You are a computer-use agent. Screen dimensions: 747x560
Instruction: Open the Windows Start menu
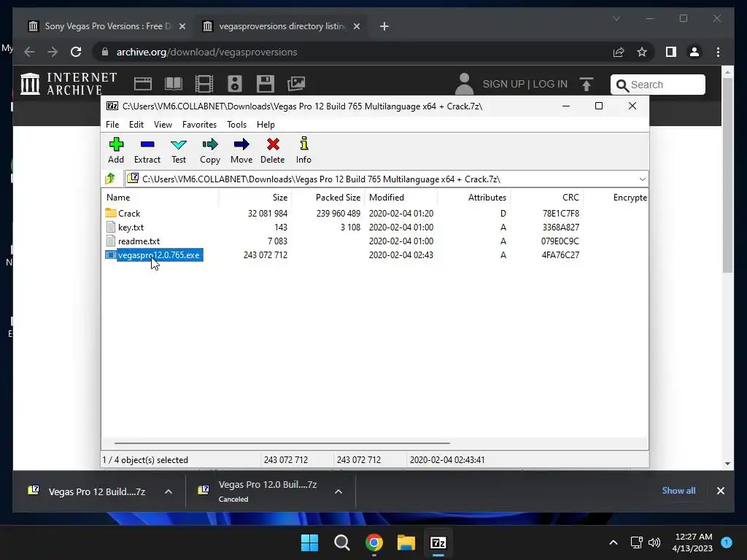[x=309, y=542]
